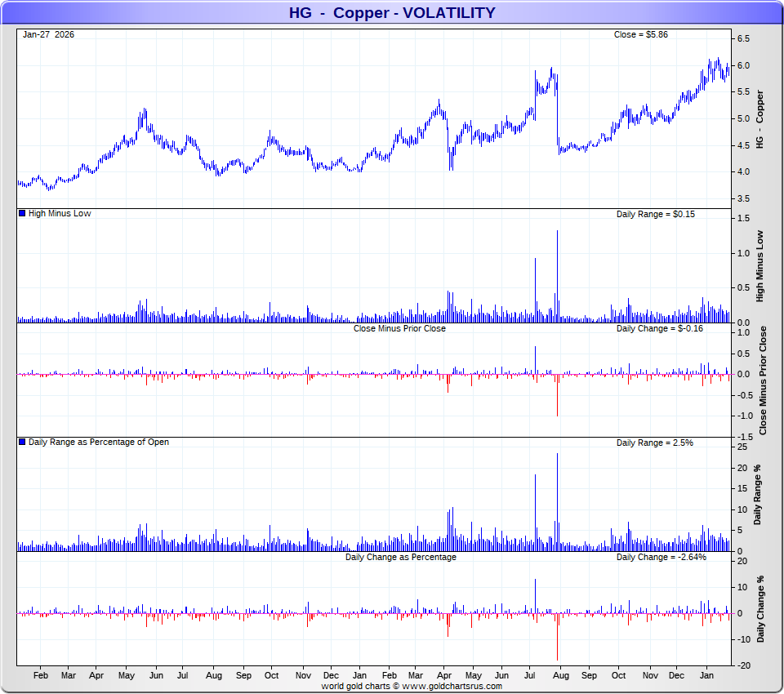Click the Daily Range as Percentage of Open label
This screenshot has width=784, height=694.
[x=99, y=442]
